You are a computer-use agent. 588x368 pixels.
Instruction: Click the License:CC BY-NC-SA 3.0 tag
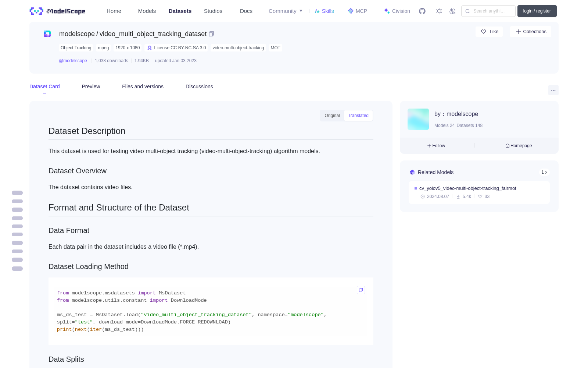(x=177, y=48)
